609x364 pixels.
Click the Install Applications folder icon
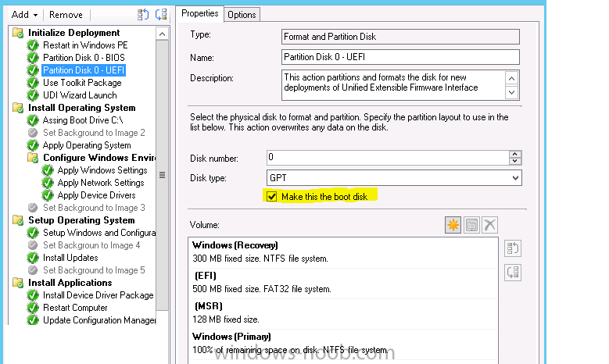click(18, 283)
